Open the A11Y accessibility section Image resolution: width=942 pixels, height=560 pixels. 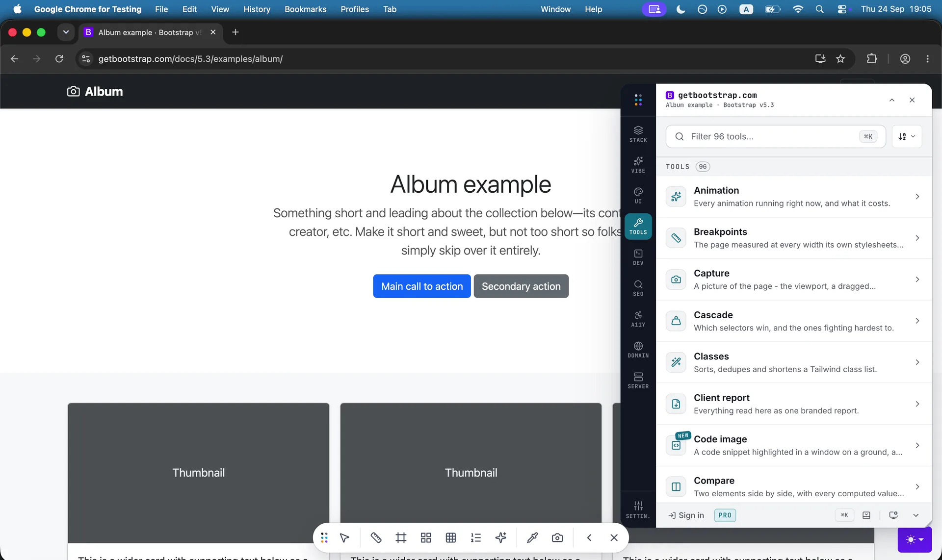tap(638, 319)
